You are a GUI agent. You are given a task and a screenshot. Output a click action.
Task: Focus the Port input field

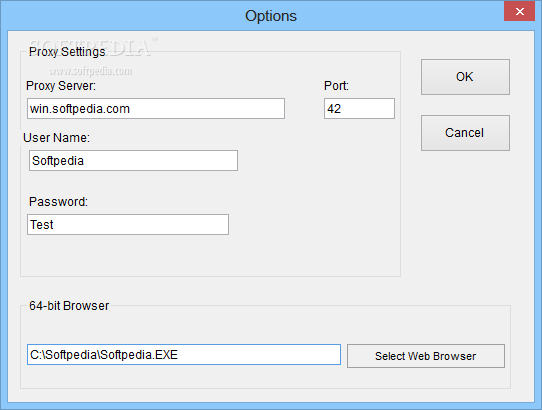click(359, 109)
